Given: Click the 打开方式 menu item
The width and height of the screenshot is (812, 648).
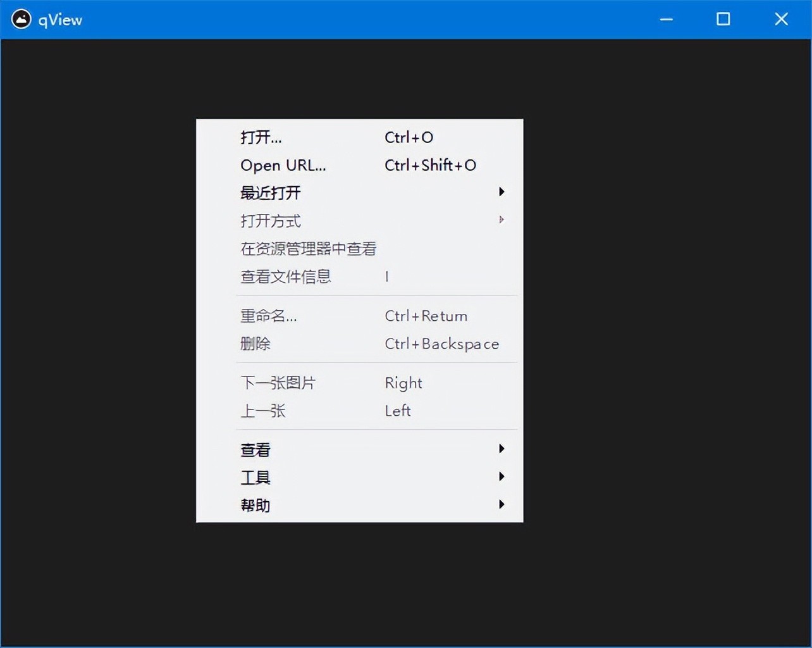Looking at the screenshot, I should [359, 221].
